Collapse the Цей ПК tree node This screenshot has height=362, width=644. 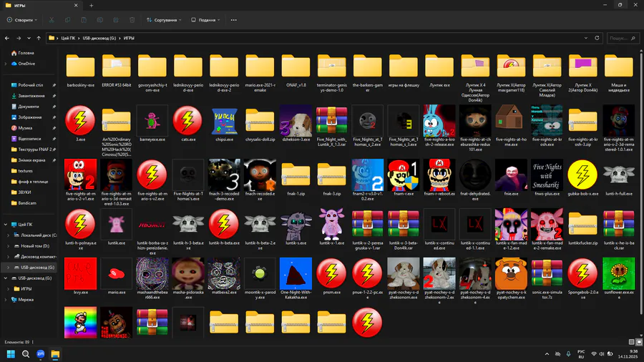pos(5,225)
